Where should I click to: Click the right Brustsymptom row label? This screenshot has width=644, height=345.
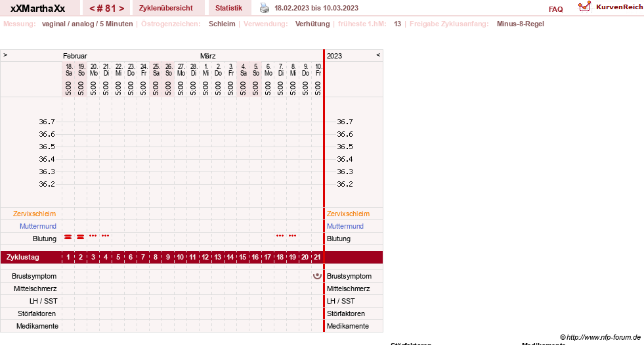coord(349,276)
